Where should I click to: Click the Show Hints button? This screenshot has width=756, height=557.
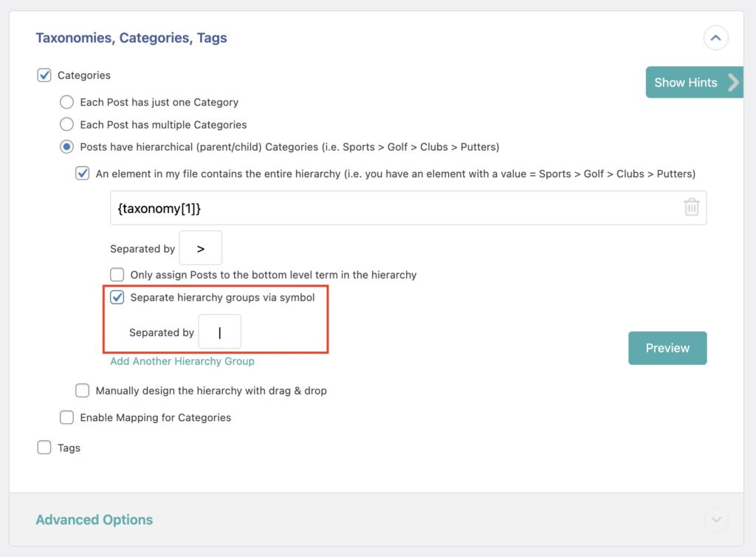686,82
